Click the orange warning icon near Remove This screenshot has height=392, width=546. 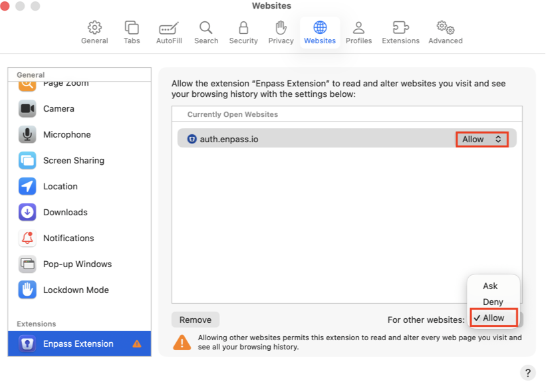(182, 342)
